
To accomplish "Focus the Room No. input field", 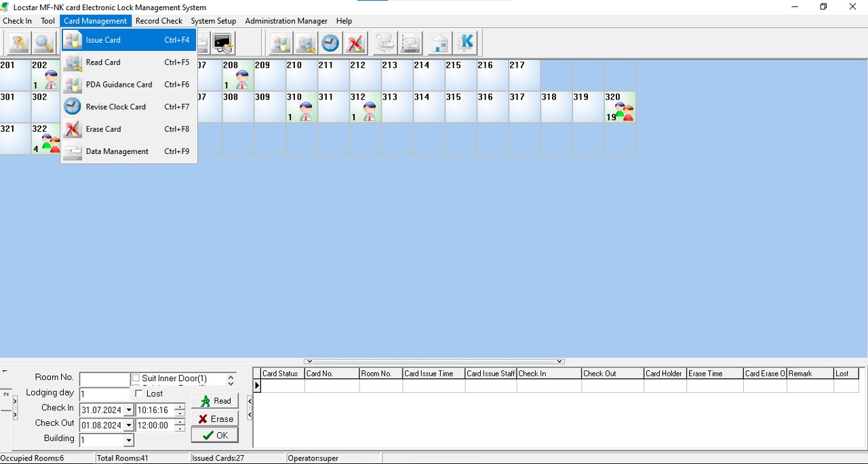I will pos(104,379).
